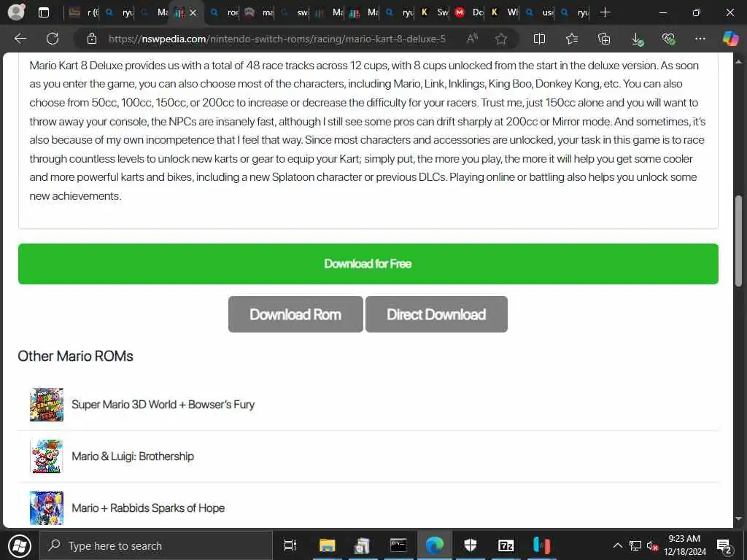Open the clock showing 9:23 AM

(x=684, y=545)
